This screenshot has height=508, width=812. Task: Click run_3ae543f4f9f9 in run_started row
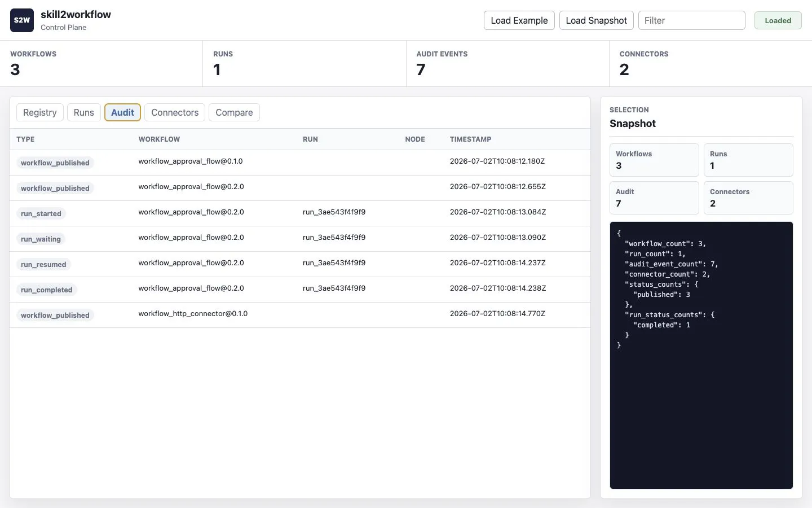pos(334,212)
